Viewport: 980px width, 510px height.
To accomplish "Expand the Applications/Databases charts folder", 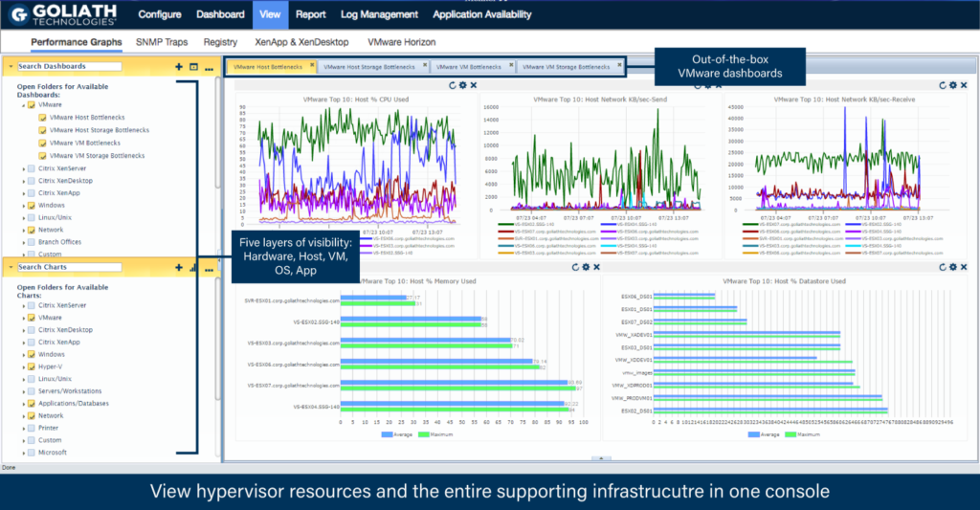I will (x=23, y=404).
